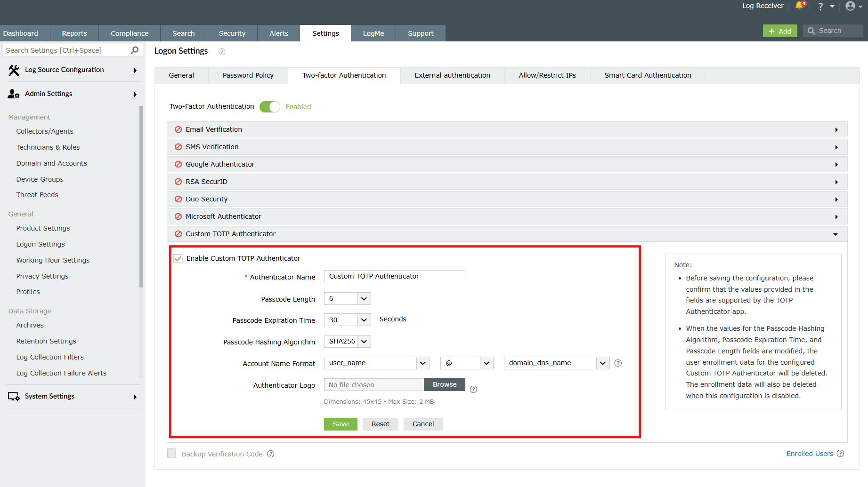868x487 pixels.
Task: Click the Enrolled Users help icon
Action: coord(841,454)
